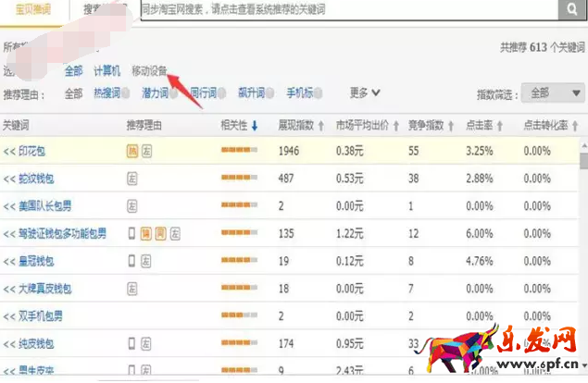Sort by 点击率 column arrow
The height and width of the screenshot is (383, 588).
499,126
